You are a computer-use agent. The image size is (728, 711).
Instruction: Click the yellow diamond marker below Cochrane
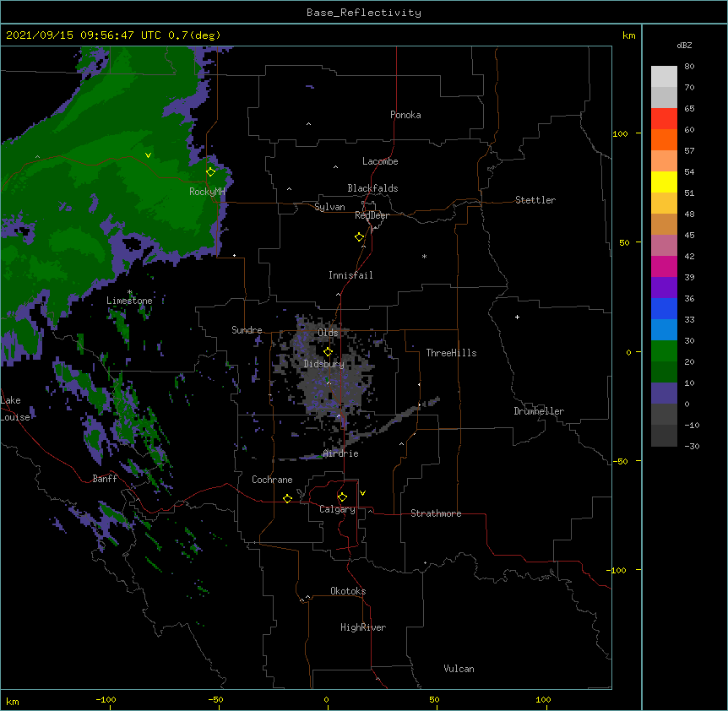tap(287, 498)
